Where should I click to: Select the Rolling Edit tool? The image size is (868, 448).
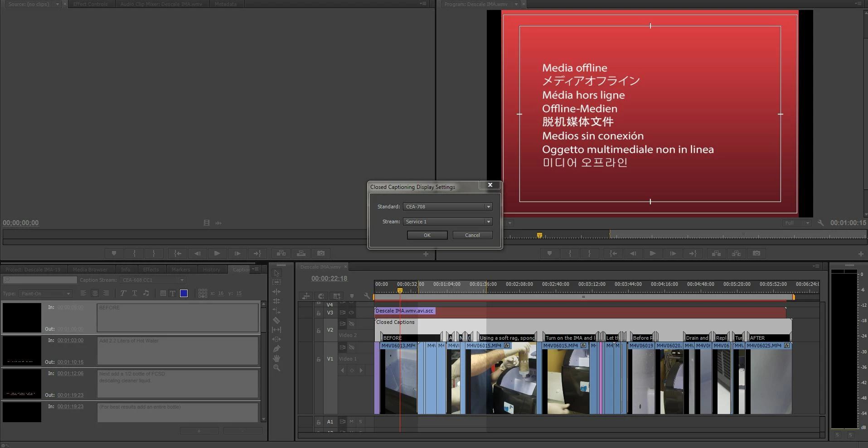pos(276,301)
